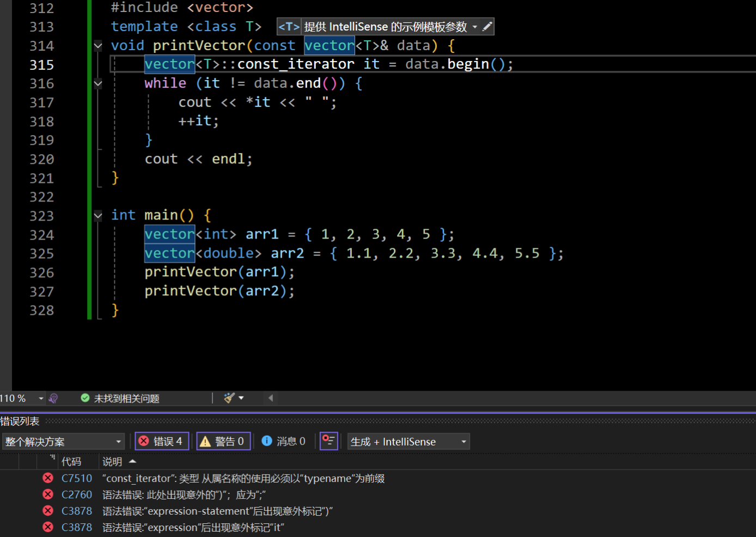The image size is (756, 537).
Task: Select the C7510 typename prefix error description
Action: (x=243, y=478)
